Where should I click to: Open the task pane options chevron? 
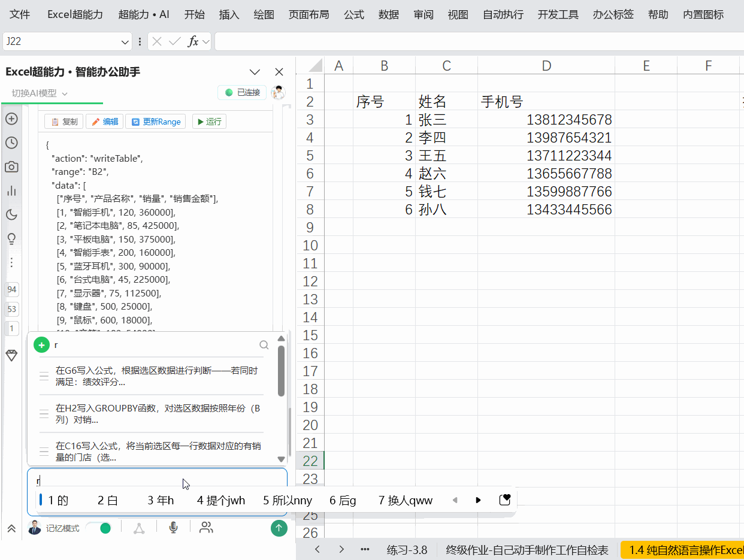pos(255,72)
